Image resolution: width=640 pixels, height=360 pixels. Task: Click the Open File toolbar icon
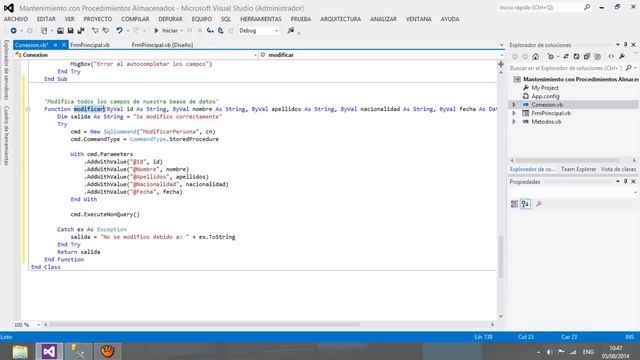(x=60, y=31)
